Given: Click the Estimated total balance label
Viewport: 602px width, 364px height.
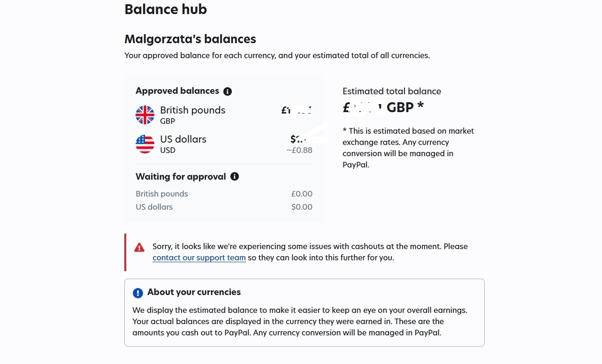Looking at the screenshot, I should pyautogui.click(x=392, y=91).
